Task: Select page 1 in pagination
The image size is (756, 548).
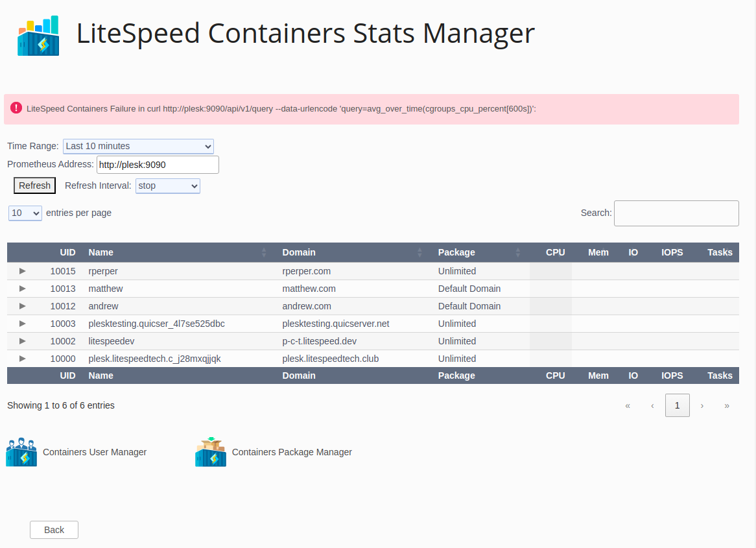Action: pyautogui.click(x=677, y=405)
